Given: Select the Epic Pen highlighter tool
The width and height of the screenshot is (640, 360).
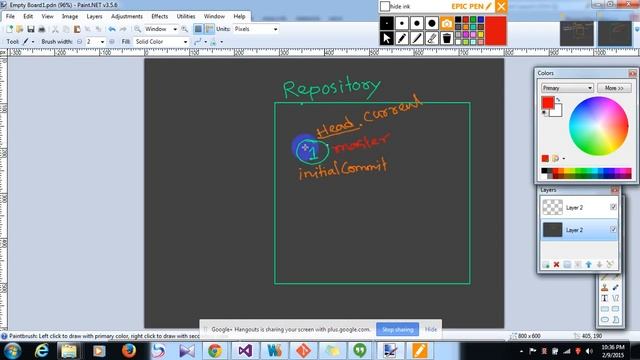Looking at the screenshot, I should [x=417, y=38].
